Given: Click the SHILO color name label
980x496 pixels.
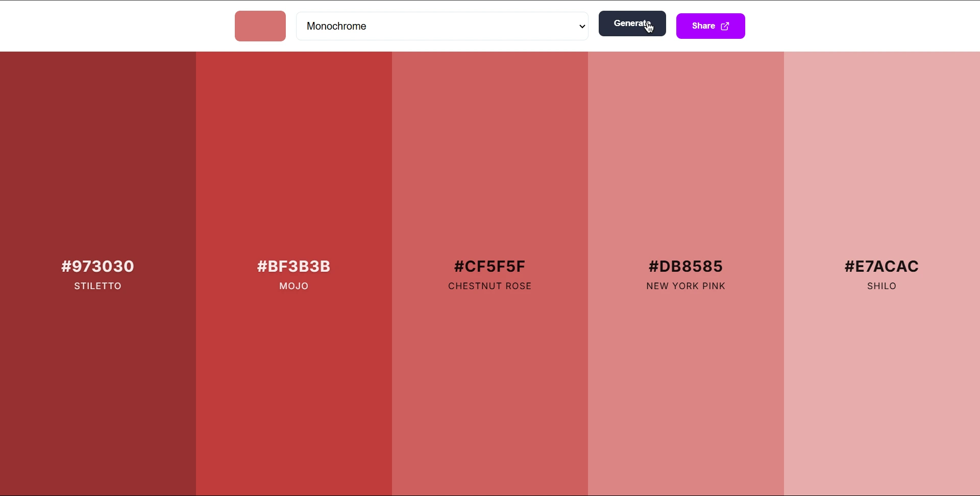Looking at the screenshot, I should (x=881, y=286).
